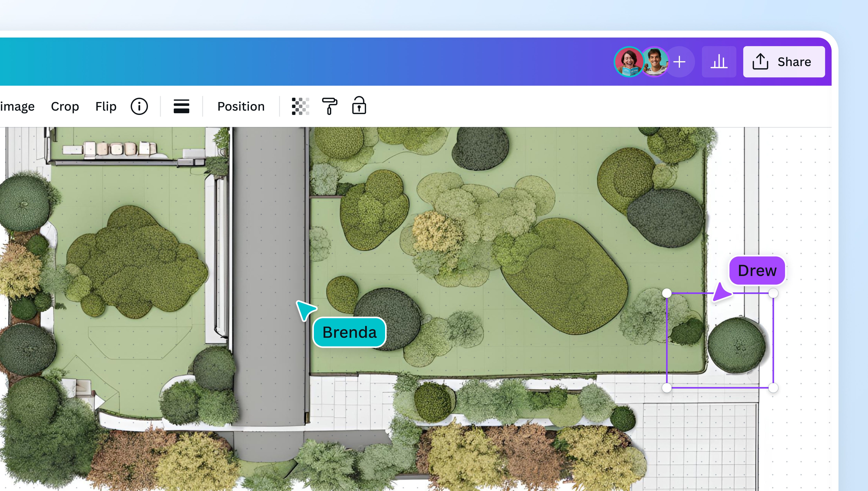The width and height of the screenshot is (868, 491).
Task: Open the image menu item
Action: pyautogui.click(x=17, y=106)
